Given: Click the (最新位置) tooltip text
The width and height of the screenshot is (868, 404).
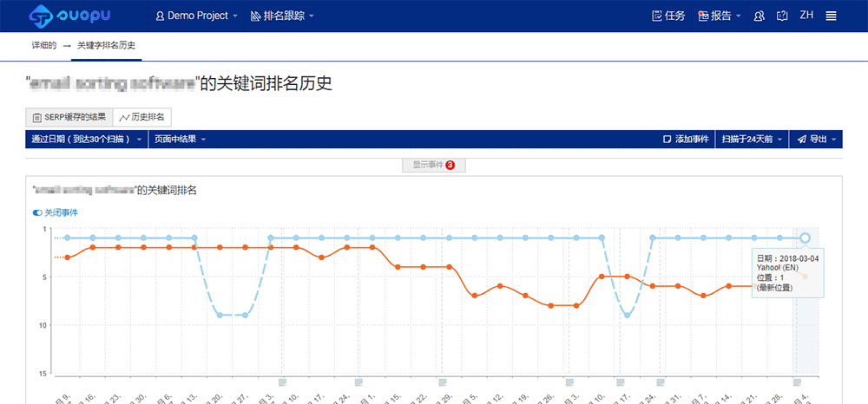Looking at the screenshot, I should click(774, 287).
